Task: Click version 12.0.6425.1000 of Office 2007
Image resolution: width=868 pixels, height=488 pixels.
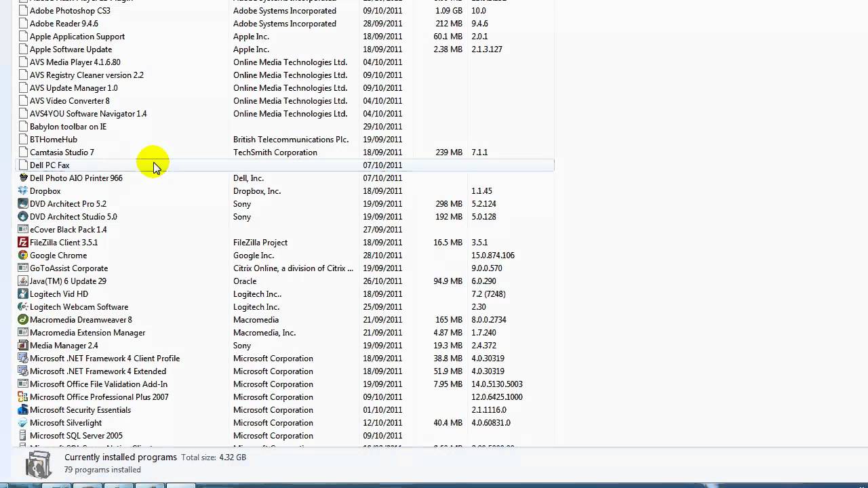Action: [x=497, y=397]
